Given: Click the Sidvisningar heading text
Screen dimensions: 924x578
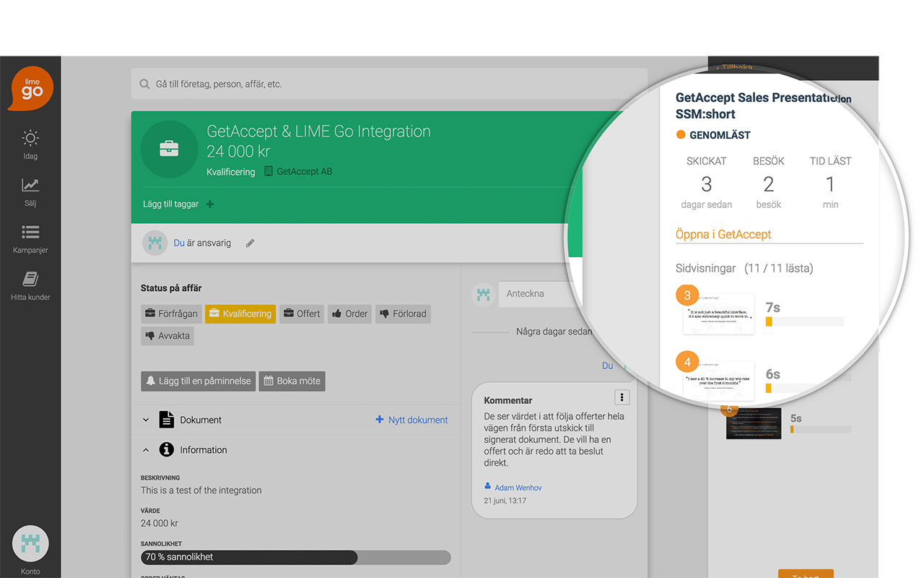Looking at the screenshot, I should pos(706,269).
